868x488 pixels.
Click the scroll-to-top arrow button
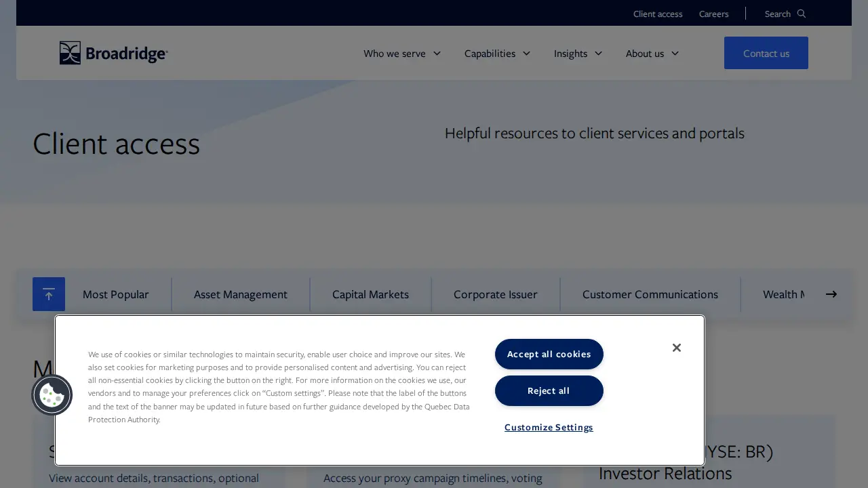pyautogui.click(x=49, y=294)
